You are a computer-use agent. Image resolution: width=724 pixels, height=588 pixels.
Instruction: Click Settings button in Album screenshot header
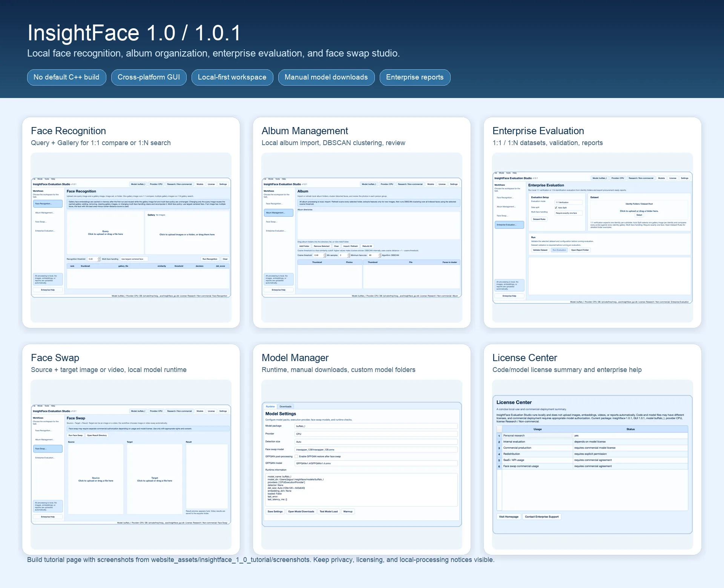tap(454, 184)
